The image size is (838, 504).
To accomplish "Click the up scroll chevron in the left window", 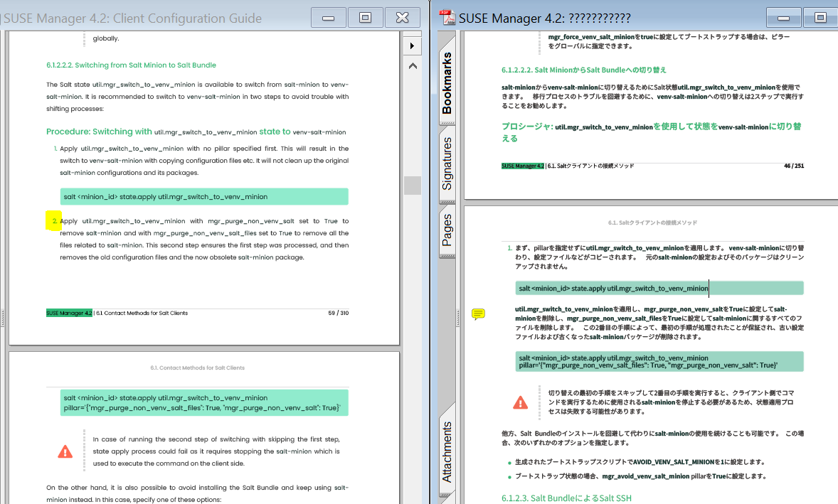I will pyautogui.click(x=412, y=65).
